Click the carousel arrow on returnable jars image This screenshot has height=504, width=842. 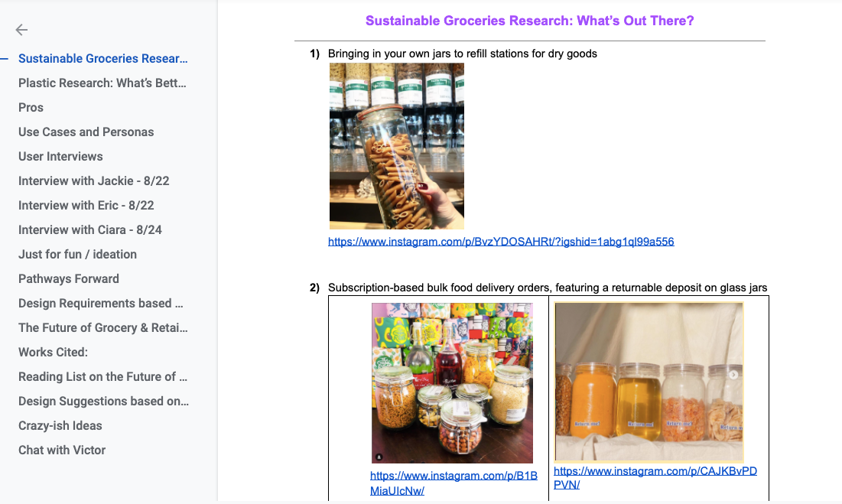(733, 375)
